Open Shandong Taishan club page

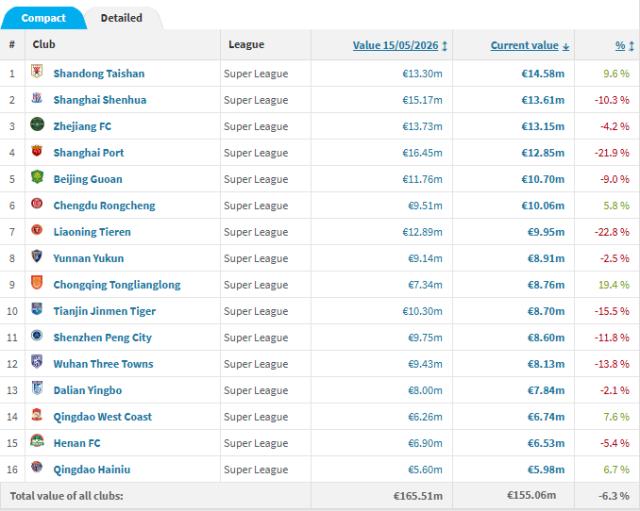[x=99, y=73]
